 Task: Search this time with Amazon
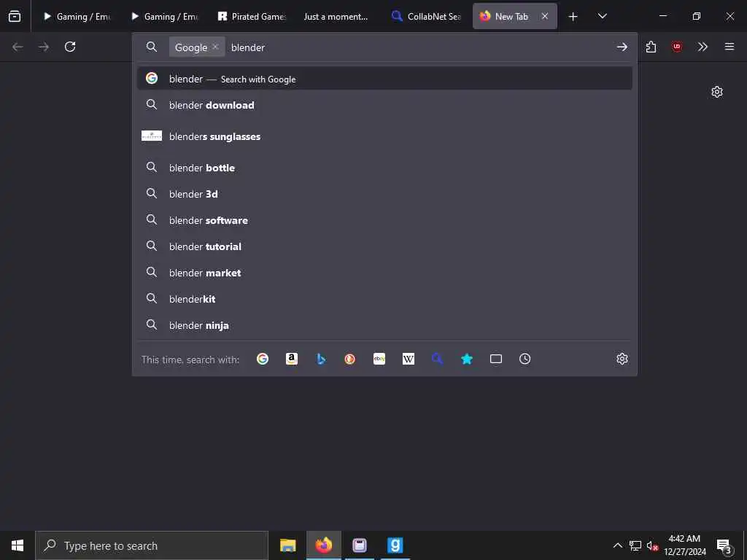coord(292,359)
